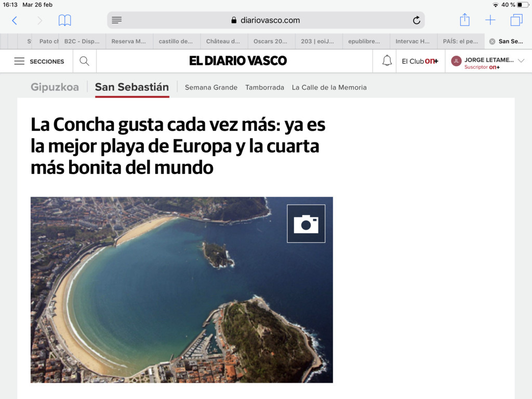
Task: Open photo gallery via camera icon
Action: tap(306, 223)
